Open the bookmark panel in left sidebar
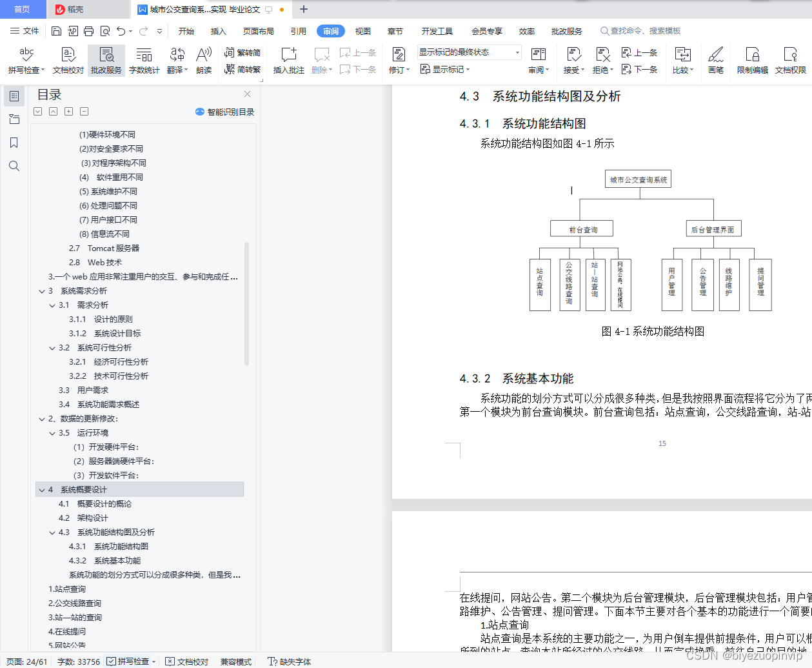The width and height of the screenshot is (812, 668). tap(14, 143)
